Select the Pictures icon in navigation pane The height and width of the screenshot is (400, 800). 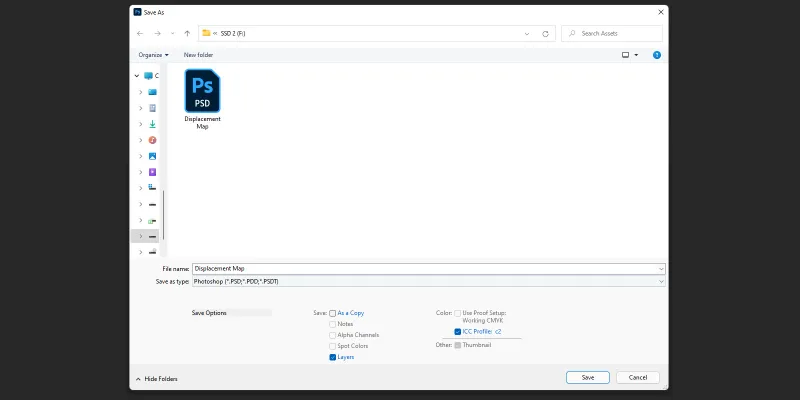coord(152,156)
